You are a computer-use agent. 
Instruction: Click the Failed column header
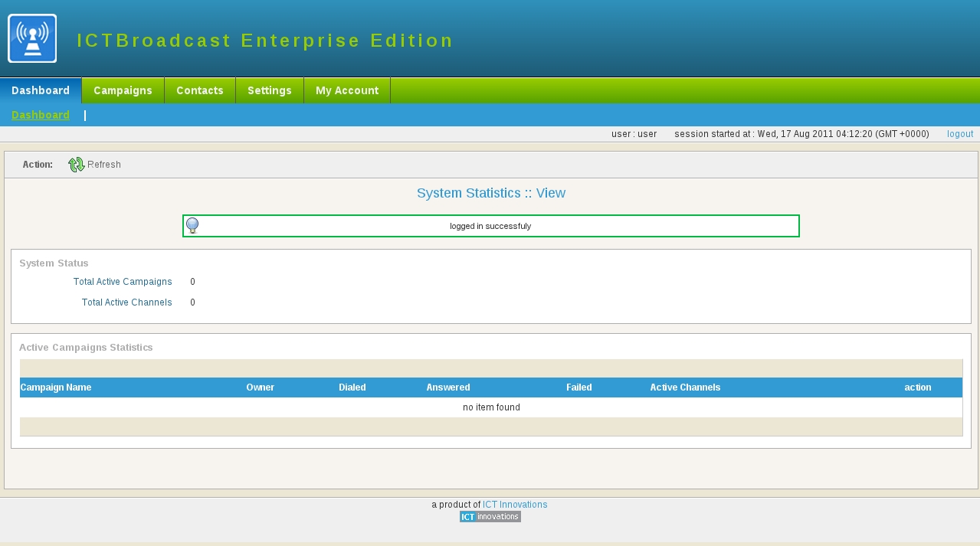pos(579,387)
